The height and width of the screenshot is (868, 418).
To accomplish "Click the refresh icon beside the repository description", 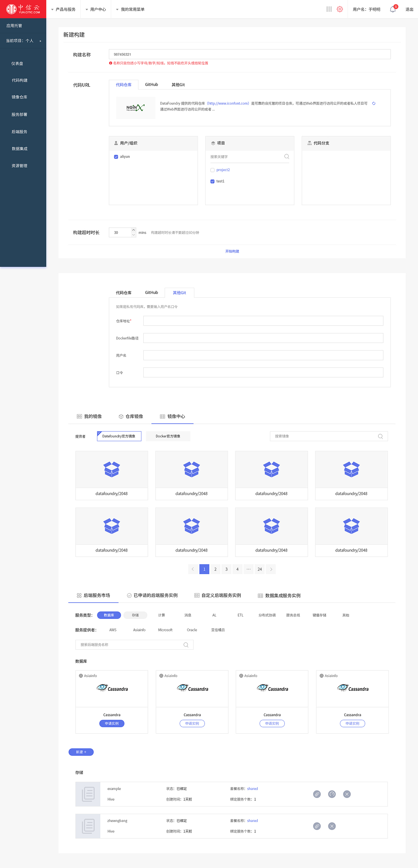I will (x=374, y=103).
